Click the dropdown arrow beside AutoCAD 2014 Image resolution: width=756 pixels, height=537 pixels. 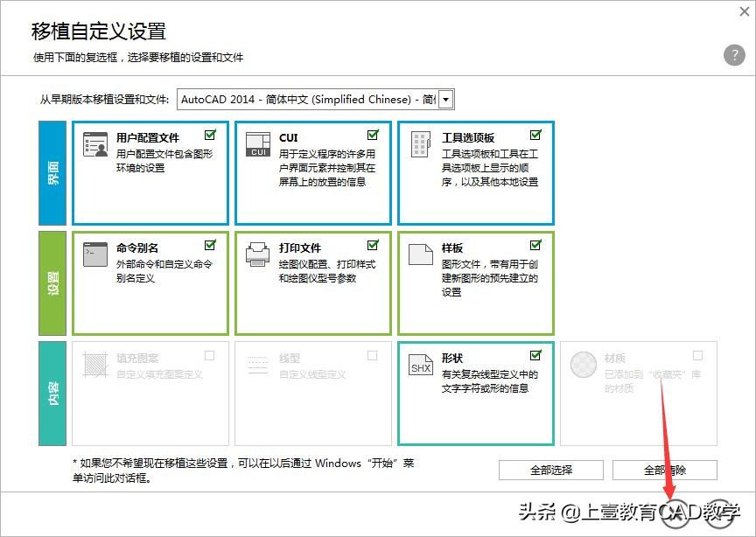[444, 99]
